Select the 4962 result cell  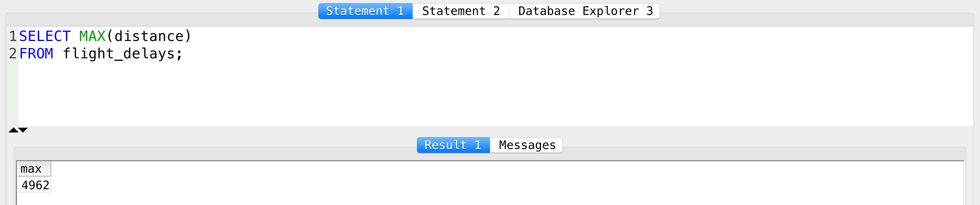pyautogui.click(x=34, y=185)
